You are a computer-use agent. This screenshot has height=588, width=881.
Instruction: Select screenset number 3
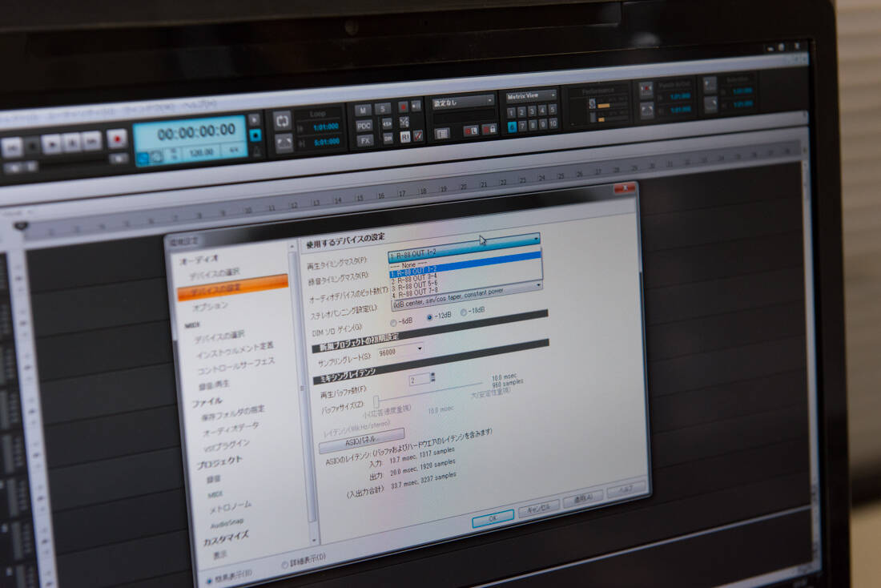[x=532, y=111]
